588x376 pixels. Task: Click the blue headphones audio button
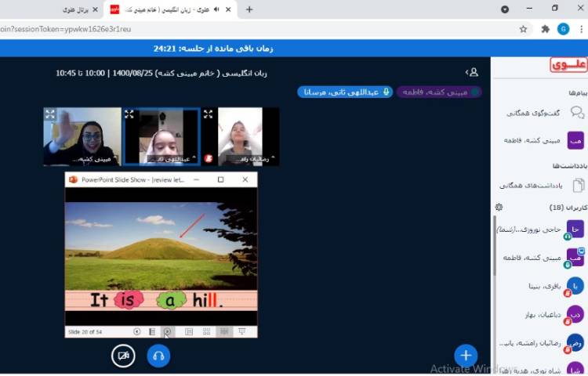[x=158, y=356]
